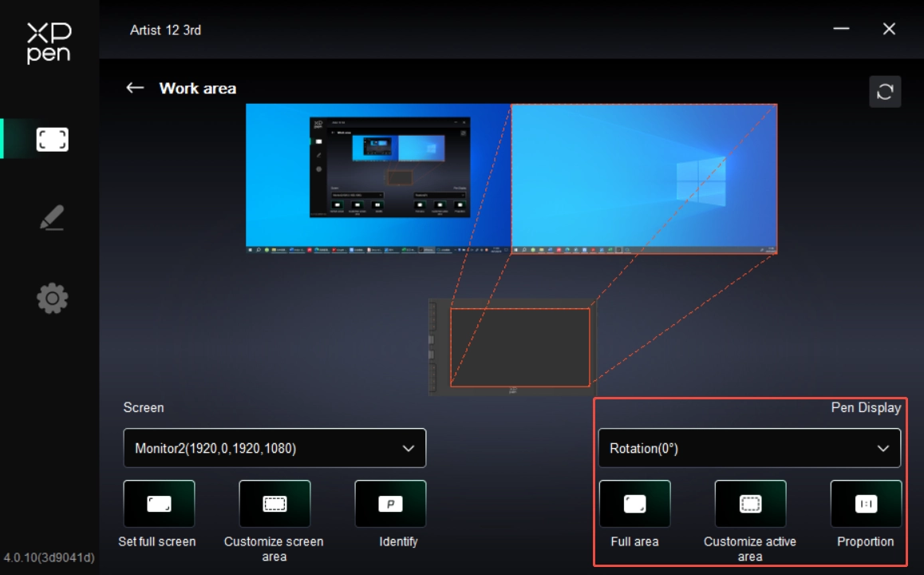
Task: Select Customize screen area icon
Action: click(274, 504)
